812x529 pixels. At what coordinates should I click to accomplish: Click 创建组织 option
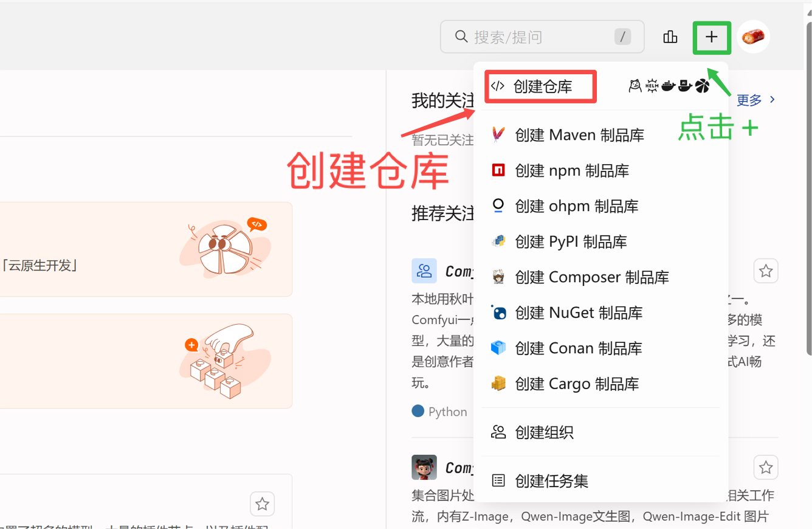(x=543, y=432)
